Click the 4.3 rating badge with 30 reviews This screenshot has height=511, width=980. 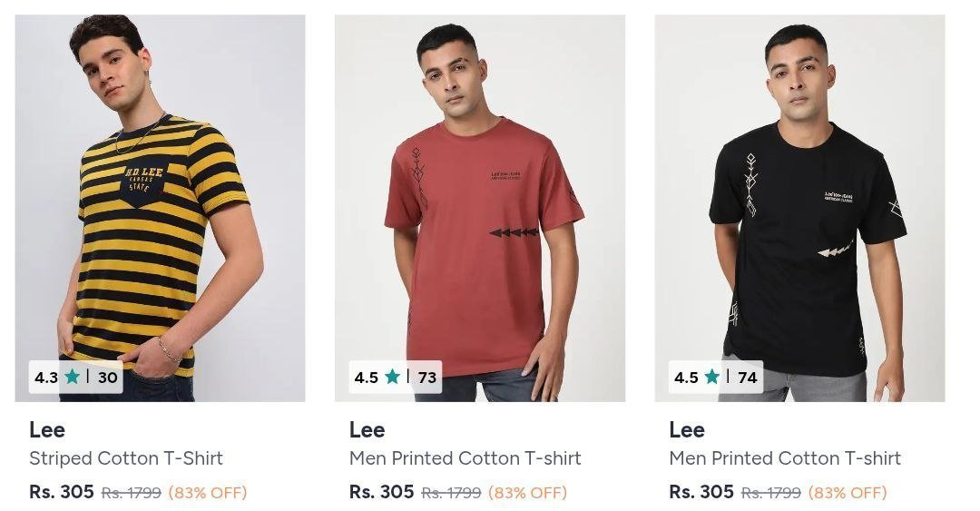(76, 377)
